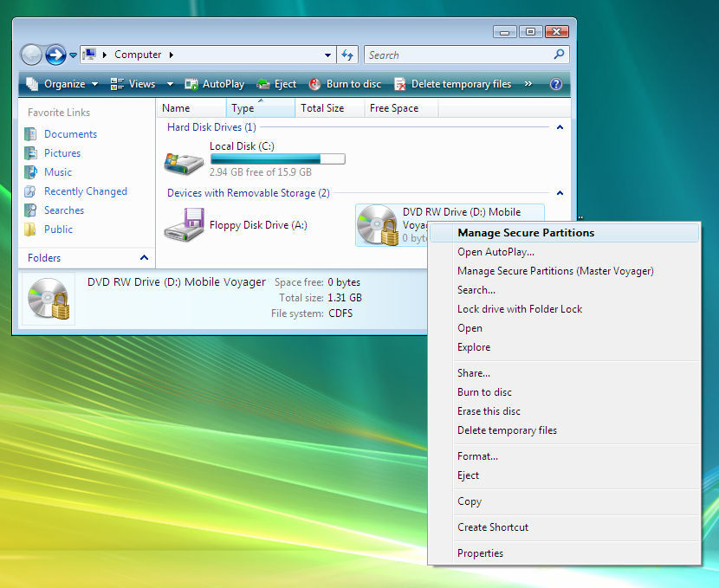Open Pictures in Favorite Links
This screenshot has height=588, width=719.
point(62,153)
